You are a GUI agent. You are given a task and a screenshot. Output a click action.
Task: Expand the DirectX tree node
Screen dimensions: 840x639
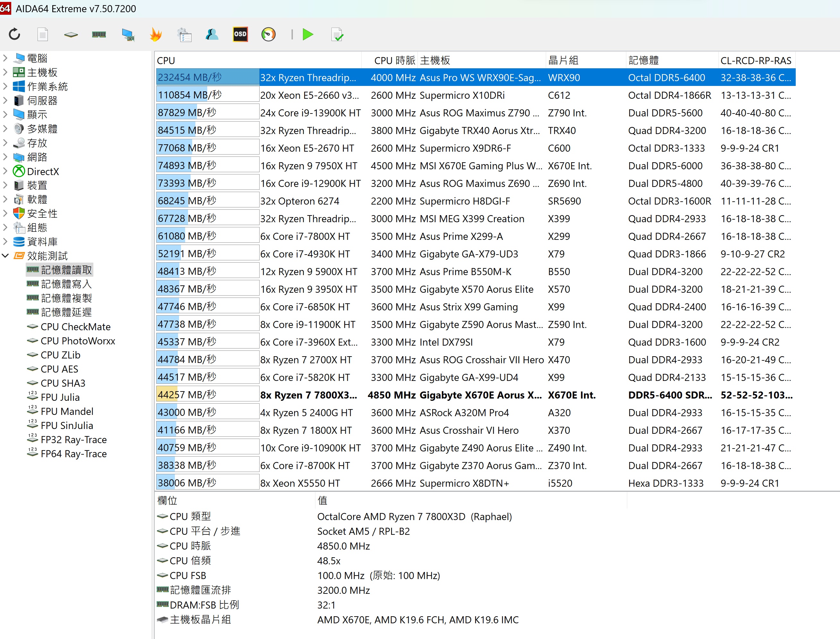[5, 171]
